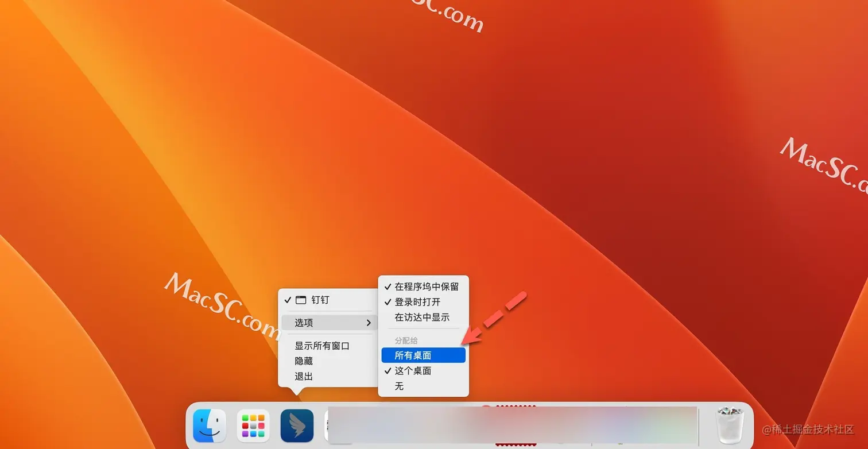Viewport: 868px width, 449px height.
Task: Open Finder from the Dock
Action: 209,425
